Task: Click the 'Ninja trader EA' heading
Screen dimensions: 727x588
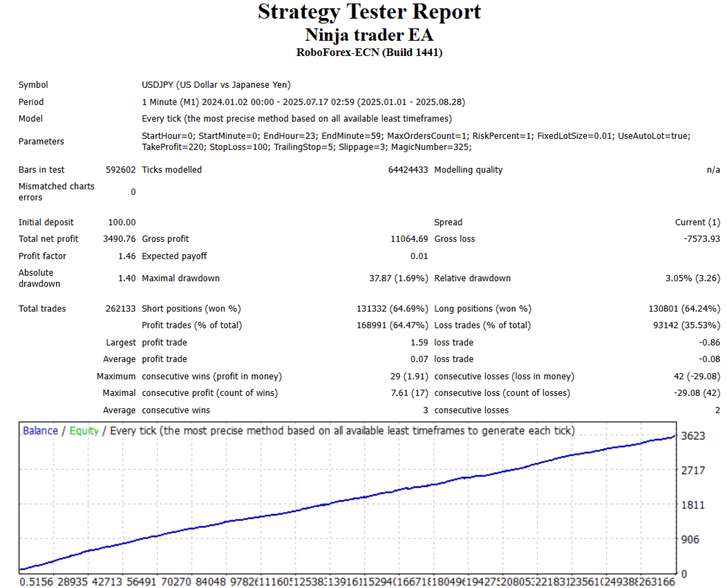Action: [x=369, y=35]
